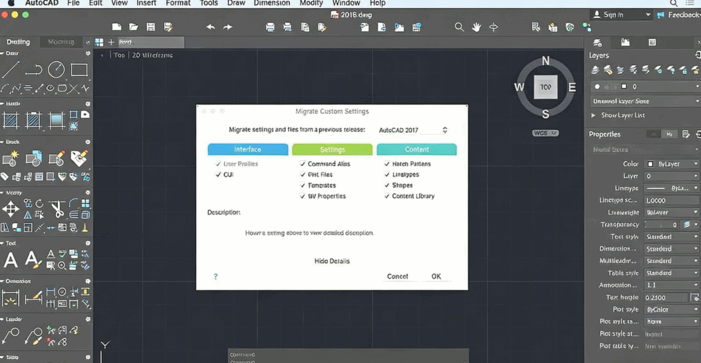Click the first layer tool icon under Layers
701x363 pixels.
[x=595, y=70]
